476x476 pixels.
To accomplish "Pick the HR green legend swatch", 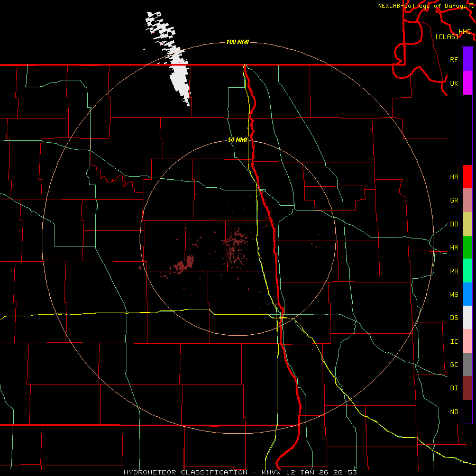I will (x=467, y=247).
